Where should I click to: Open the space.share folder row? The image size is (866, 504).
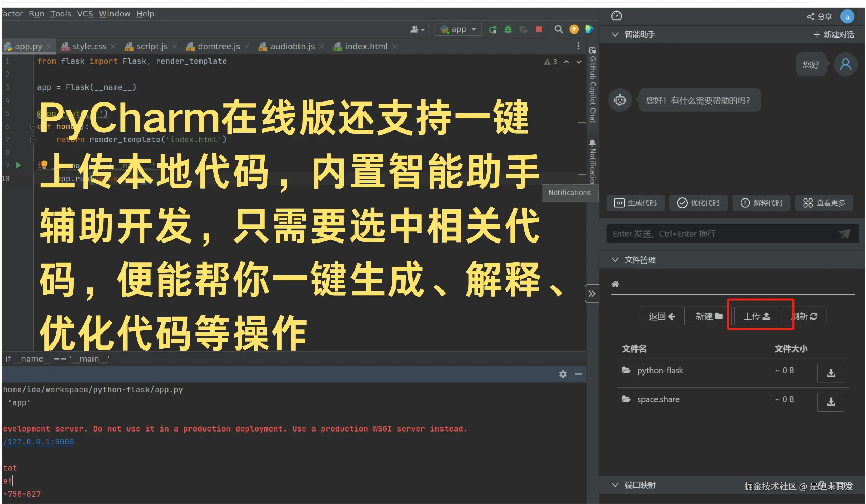(x=733, y=402)
